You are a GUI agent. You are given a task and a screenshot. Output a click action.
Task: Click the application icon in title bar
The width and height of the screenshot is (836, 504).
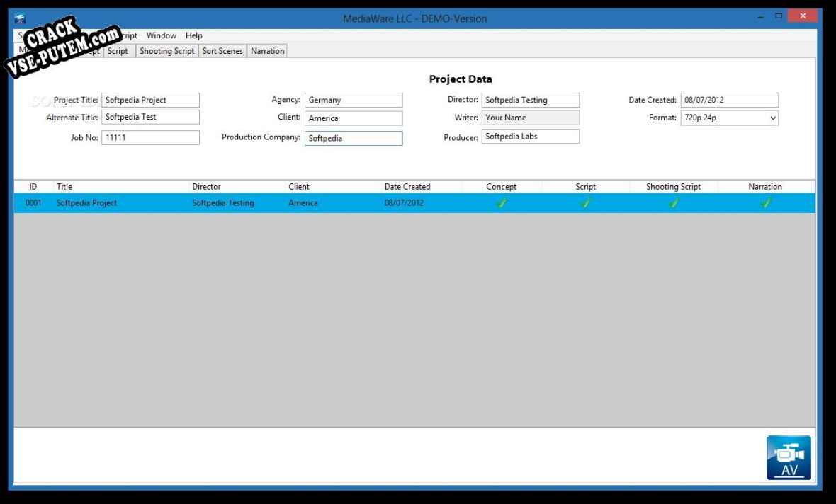(20, 18)
